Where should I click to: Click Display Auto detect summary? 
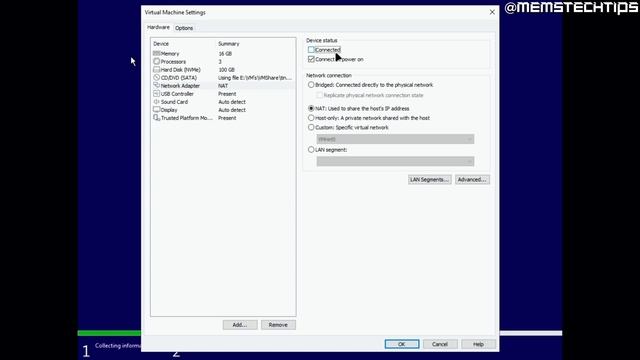tap(232, 110)
